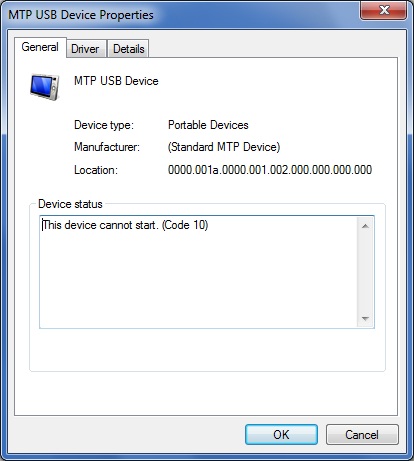This screenshot has width=414, height=461.
Task: Close the MTP USB Device Properties dialog
Action: coord(384,10)
